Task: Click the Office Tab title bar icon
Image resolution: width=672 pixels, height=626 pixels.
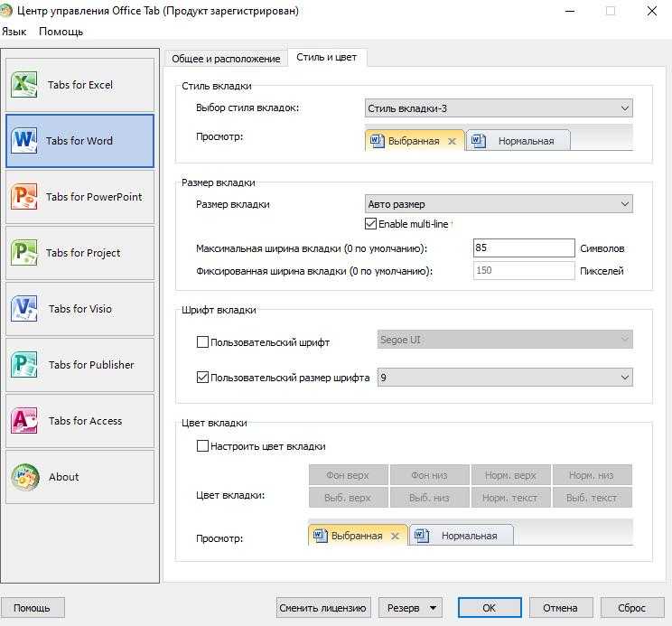Action: pos(5,11)
